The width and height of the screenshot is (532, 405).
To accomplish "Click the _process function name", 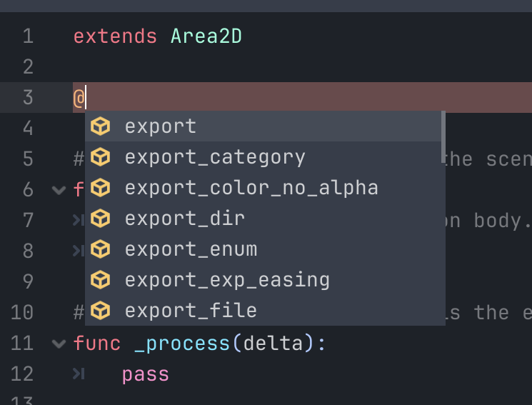I will (182, 344).
